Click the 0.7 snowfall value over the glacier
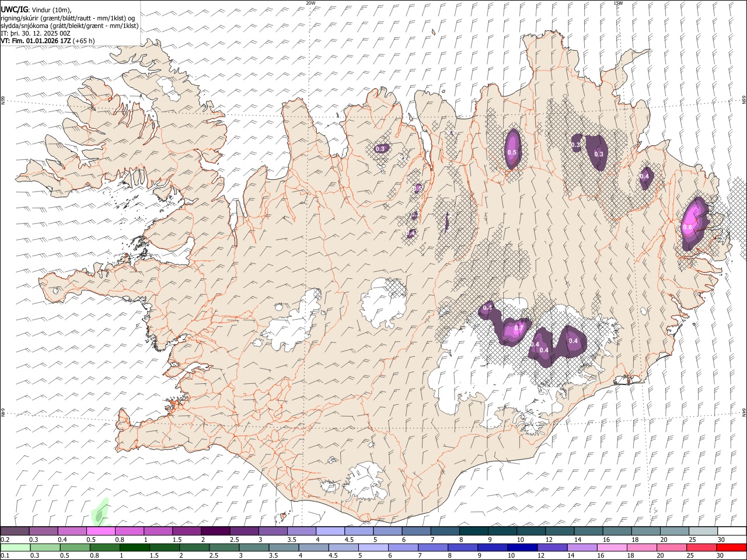 tap(518, 328)
